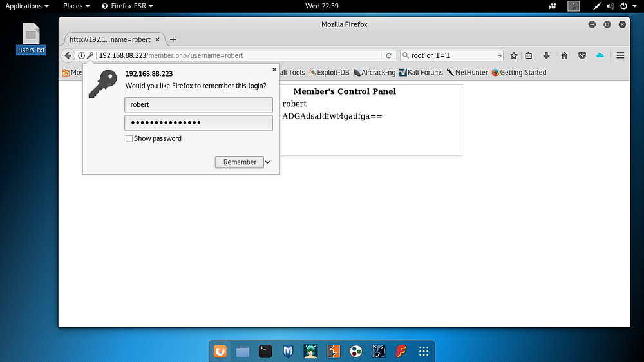Close the robert member.php tab

[157, 39]
